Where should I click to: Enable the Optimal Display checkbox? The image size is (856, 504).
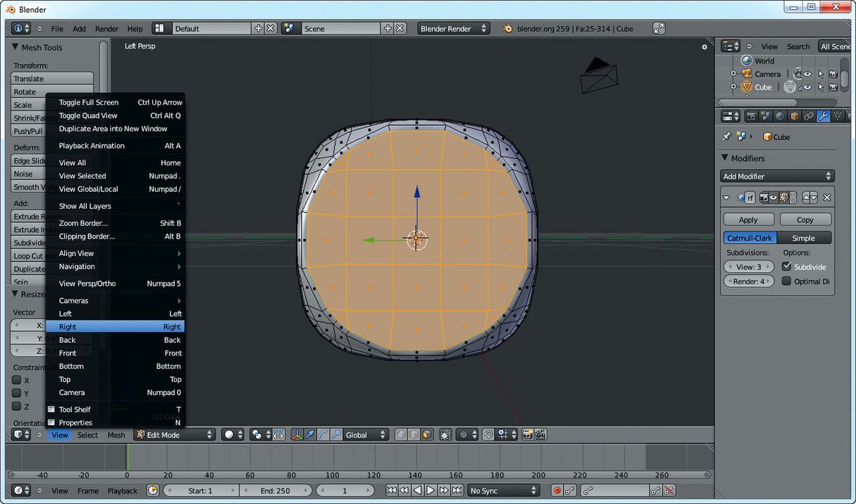tap(786, 281)
